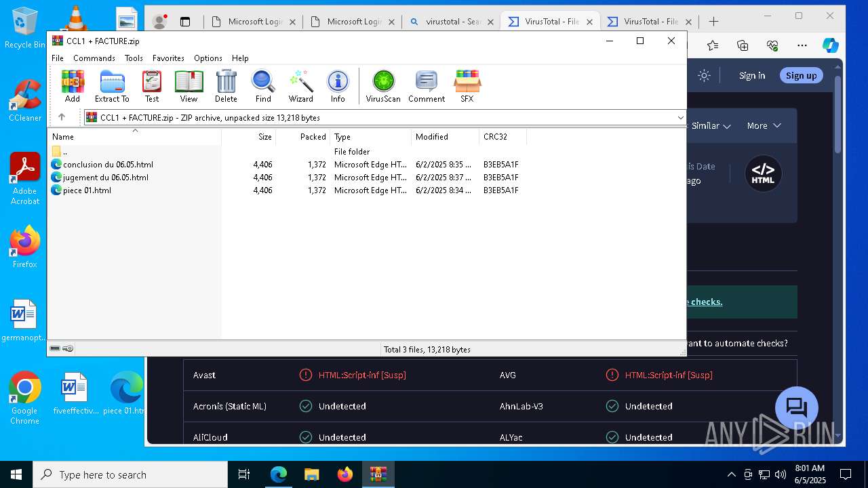
Task: Click the Windows Start button
Action: pos(16,474)
